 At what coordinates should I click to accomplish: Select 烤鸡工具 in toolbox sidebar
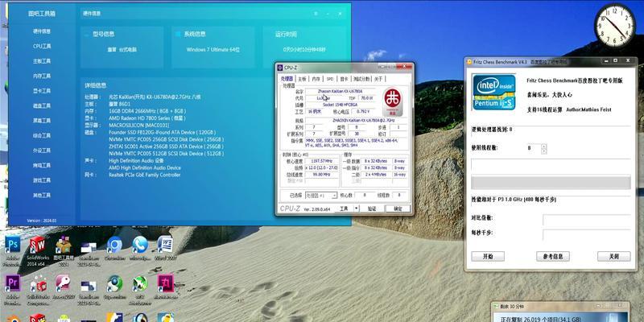click(42, 166)
